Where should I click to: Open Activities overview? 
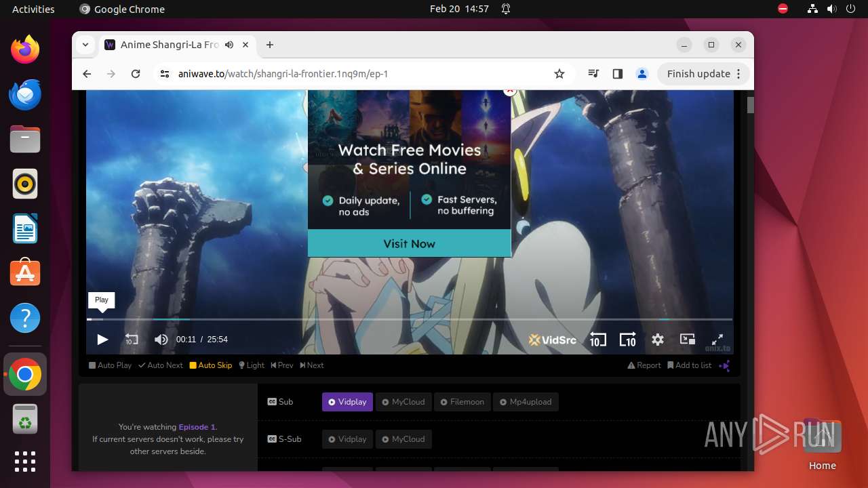point(33,9)
